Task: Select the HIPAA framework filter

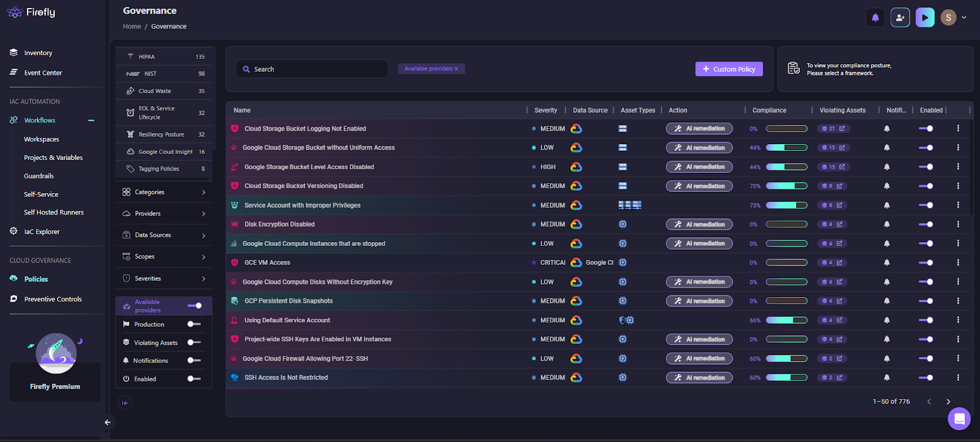Action: [x=164, y=56]
